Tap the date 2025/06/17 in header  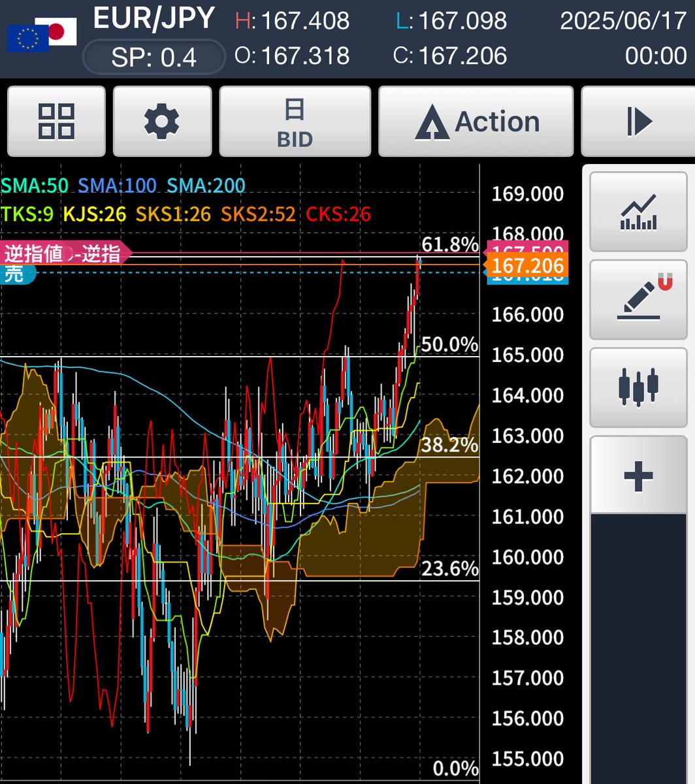coord(624,21)
